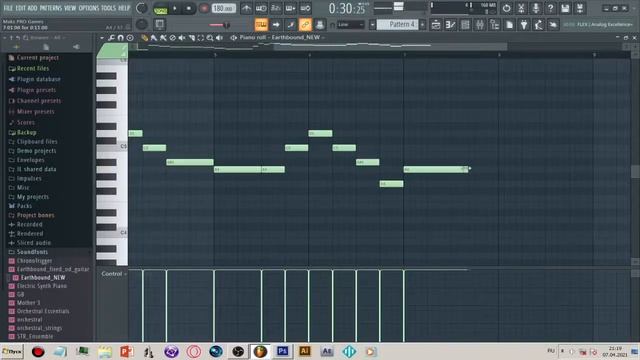The width and height of the screenshot is (640, 360).
Task: Click the tempo field showing 180
Action: [223, 8]
